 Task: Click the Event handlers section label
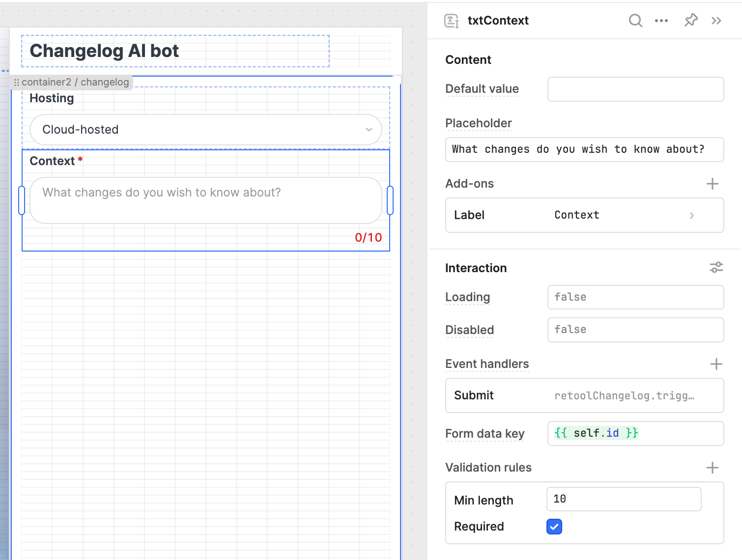[x=487, y=364]
